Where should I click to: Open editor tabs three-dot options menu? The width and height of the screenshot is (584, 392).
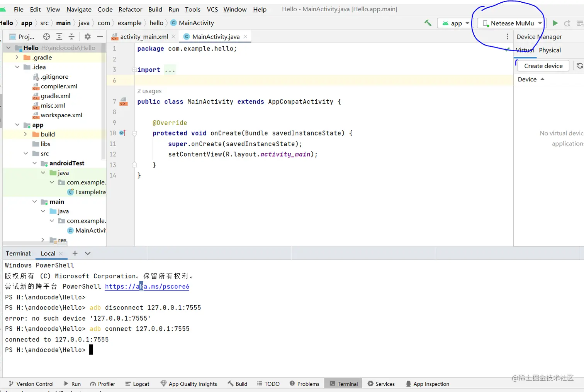507,37
